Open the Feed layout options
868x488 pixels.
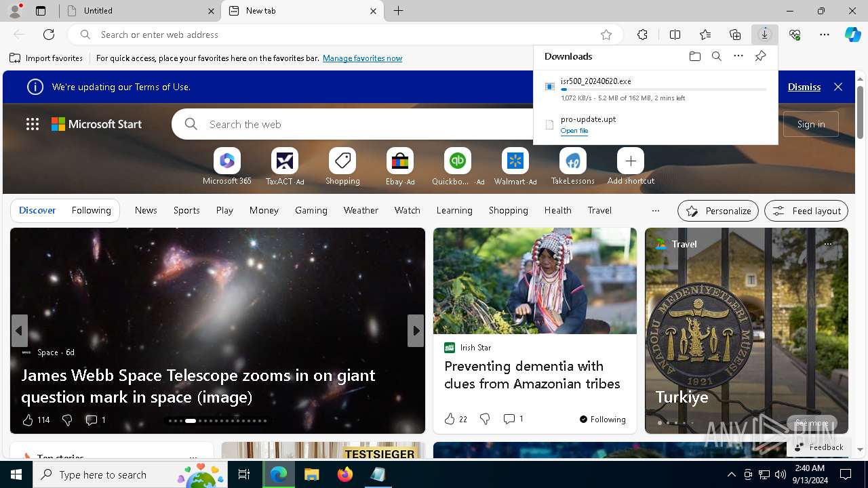tap(806, 211)
